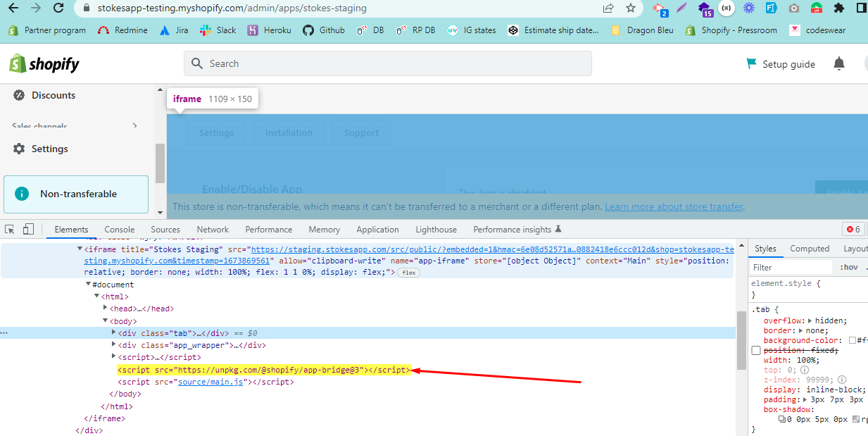
Task: Expand the div class app_wrapper node
Action: click(x=114, y=345)
